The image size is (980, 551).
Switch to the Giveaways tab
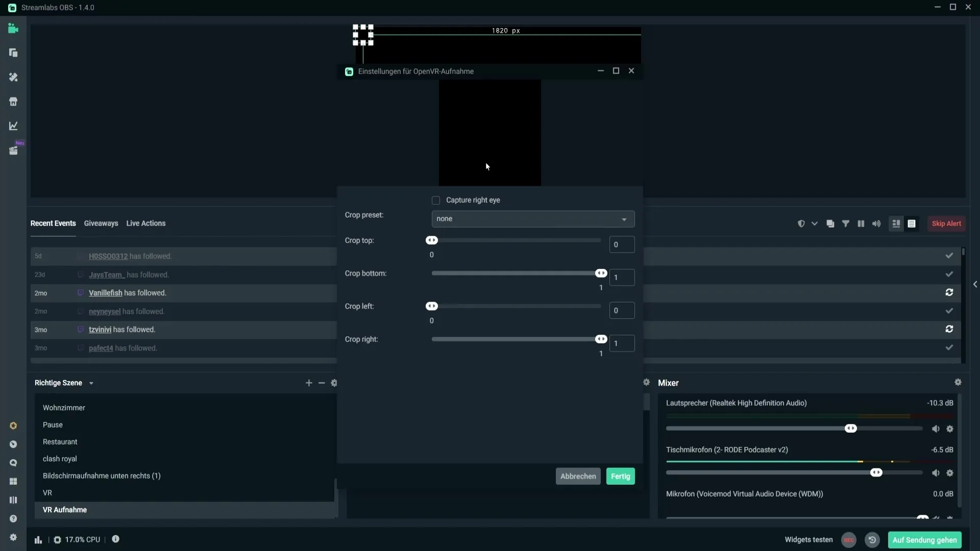point(101,223)
